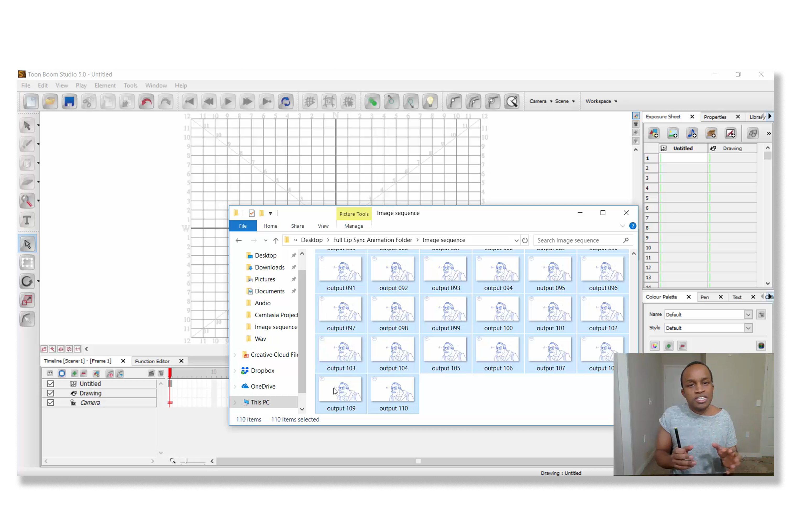This screenshot has width=812, height=524.
Task: Click the Open folder icon in toolbar
Action: click(x=50, y=101)
